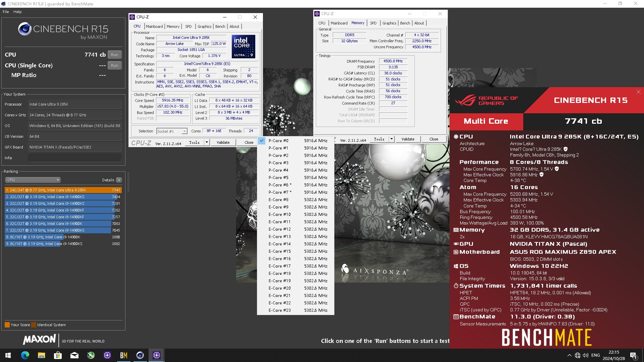Select P-Core #0 checked entry
The width and height of the screenshot is (644, 362).
point(296,141)
